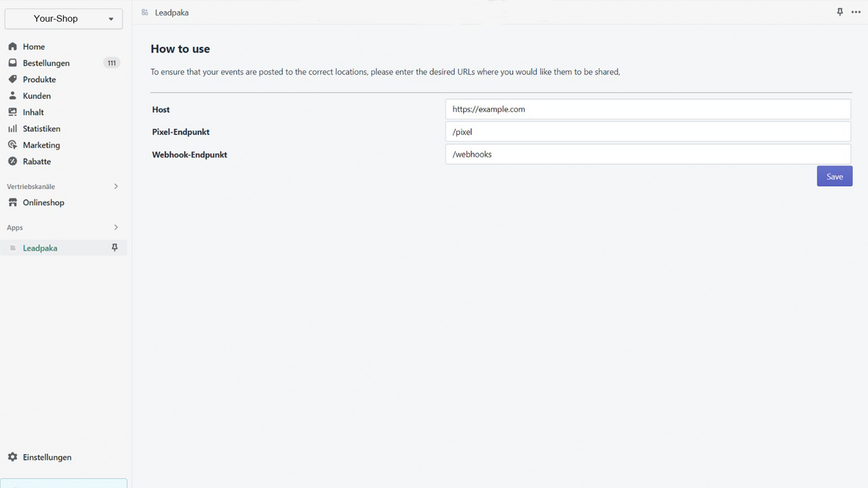This screenshot has width=868, height=488.
Task: Open Einstellungen at the bottom
Action: pyautogui.click(x=45, y=457)
